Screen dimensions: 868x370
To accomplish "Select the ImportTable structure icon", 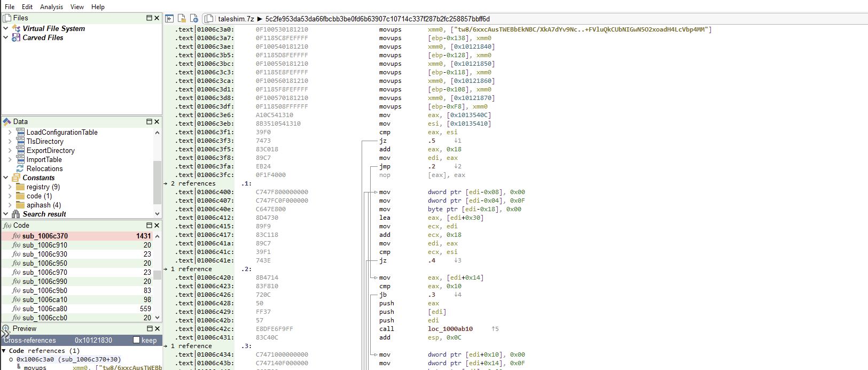I will (20, 159).
